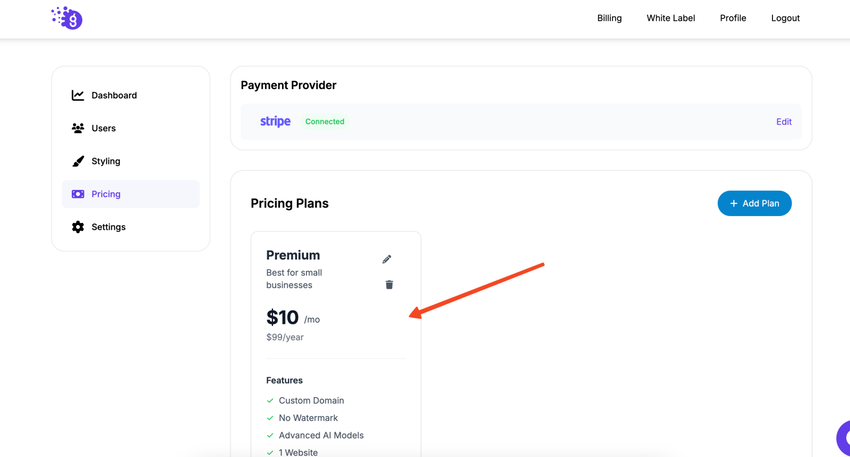Screen dimensions: 850x457
Task: Click the green Connected status badge
Action: point(325,122)
